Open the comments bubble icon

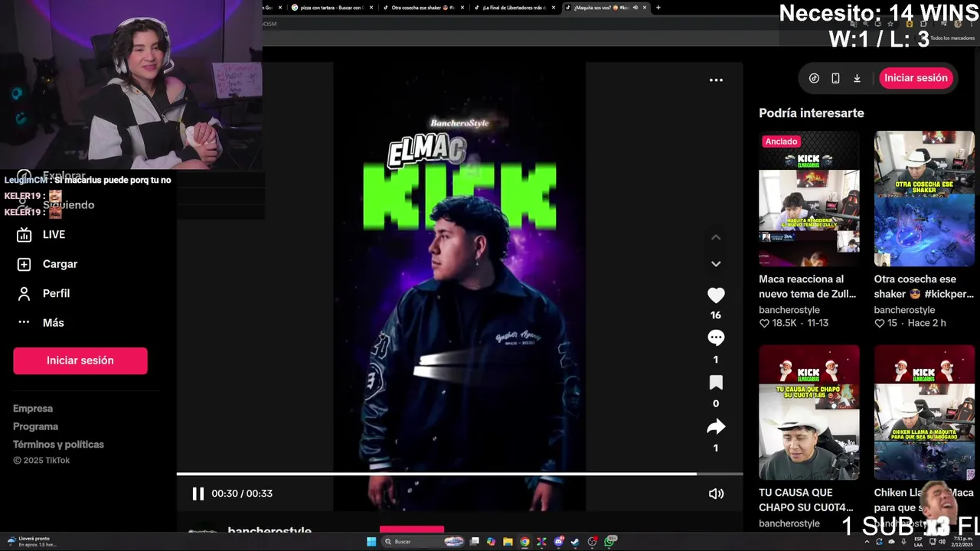(x=716, y=337)
